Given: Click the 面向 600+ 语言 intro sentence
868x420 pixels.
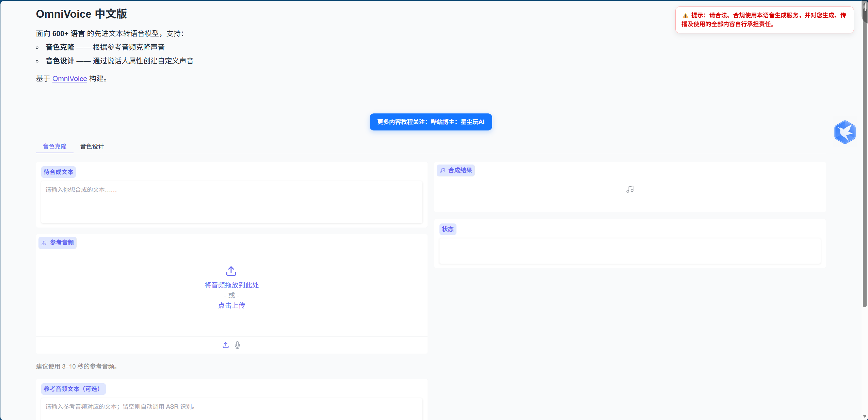Looking at the screenshot, I should 110,34.
